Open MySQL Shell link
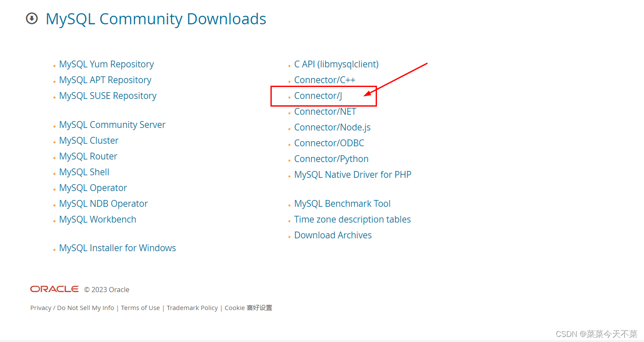Image resolution: width=644 pixels, height=342 pixels. 84,172
